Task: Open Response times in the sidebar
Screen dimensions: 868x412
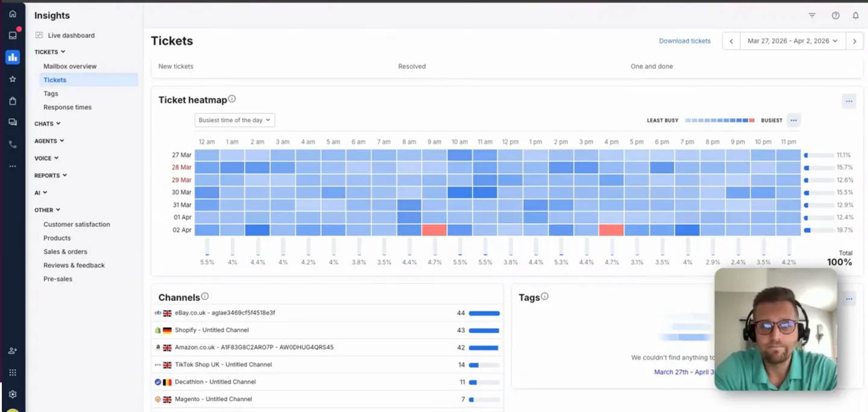Action: coord(68,107)
